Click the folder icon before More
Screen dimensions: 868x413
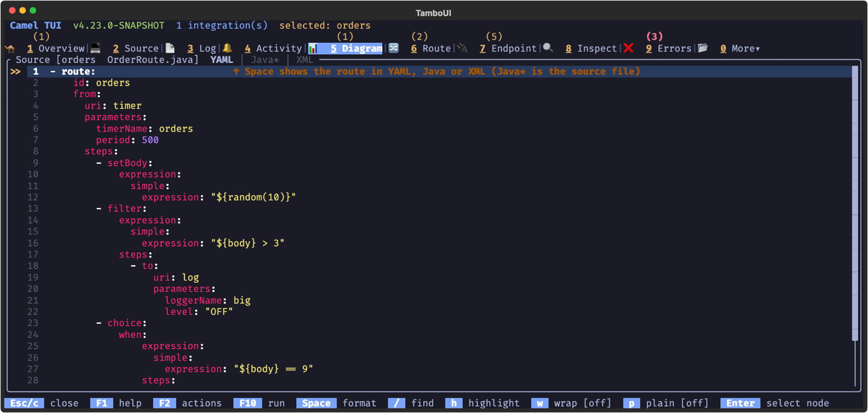pyautogui.click(x=703, y=48)
